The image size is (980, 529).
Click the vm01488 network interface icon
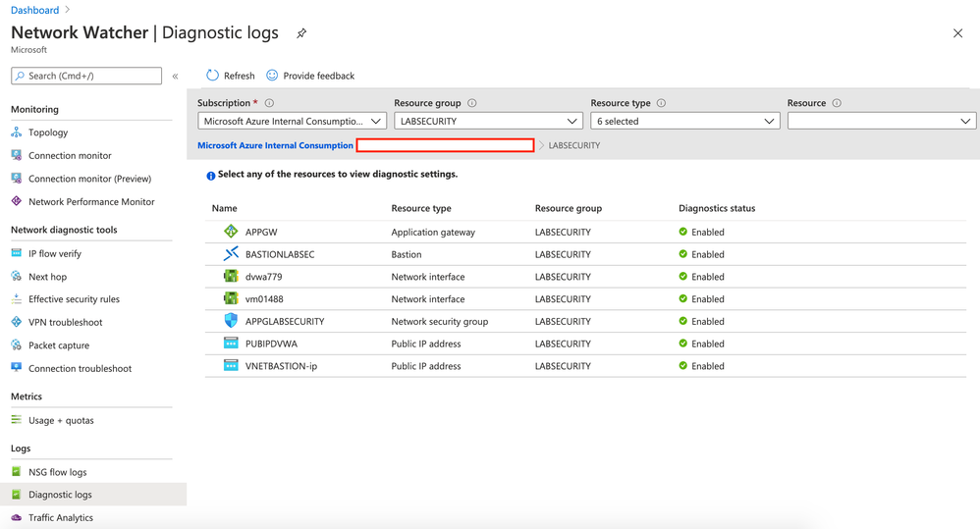(231, 298)
